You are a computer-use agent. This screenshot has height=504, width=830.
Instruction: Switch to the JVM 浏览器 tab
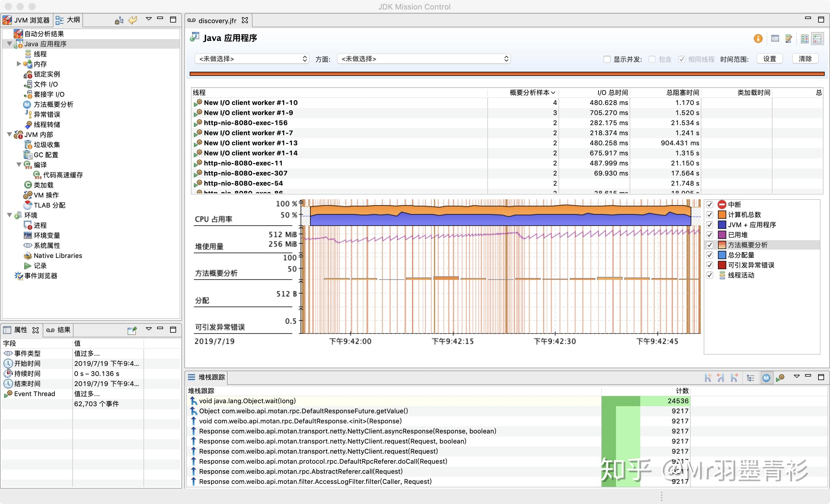click(27, 20)
